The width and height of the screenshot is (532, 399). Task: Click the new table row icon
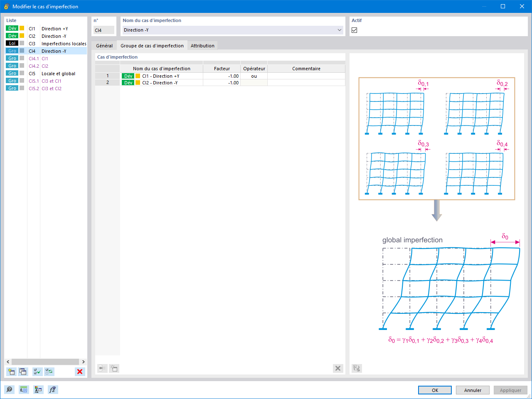point(114,368)
